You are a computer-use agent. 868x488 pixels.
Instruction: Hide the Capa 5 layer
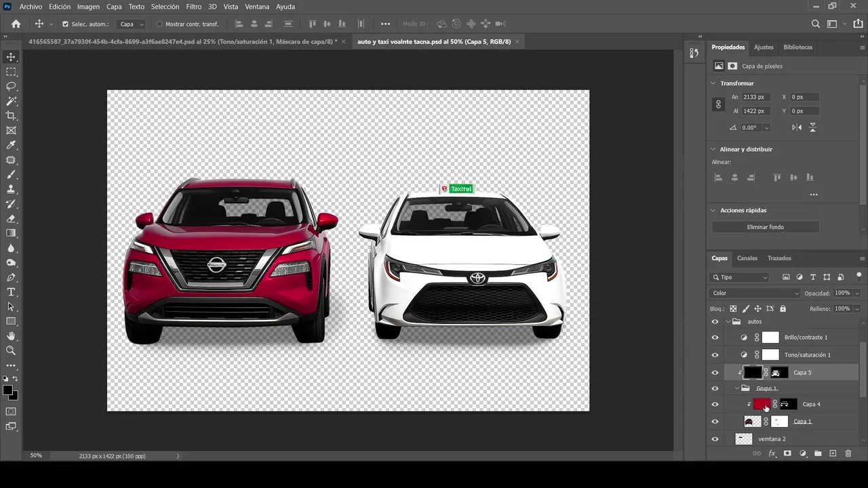pos(715,373)
